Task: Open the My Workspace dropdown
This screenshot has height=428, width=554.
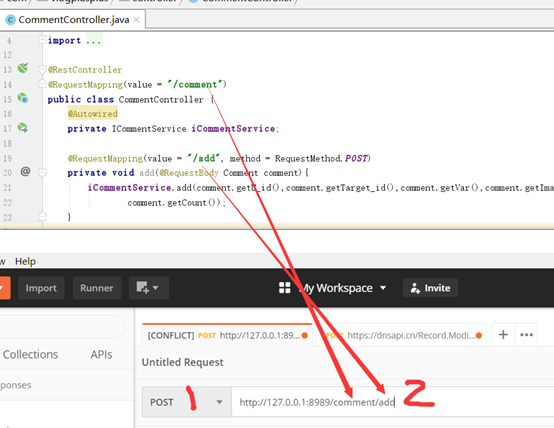Action: point(343,288)
